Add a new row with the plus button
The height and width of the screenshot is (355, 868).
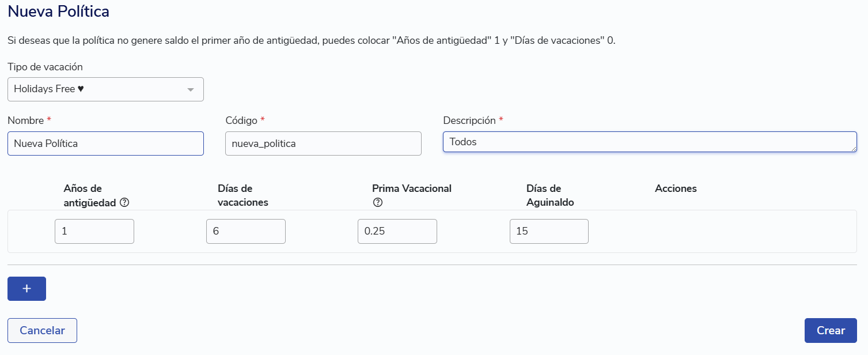pos(26,289)
